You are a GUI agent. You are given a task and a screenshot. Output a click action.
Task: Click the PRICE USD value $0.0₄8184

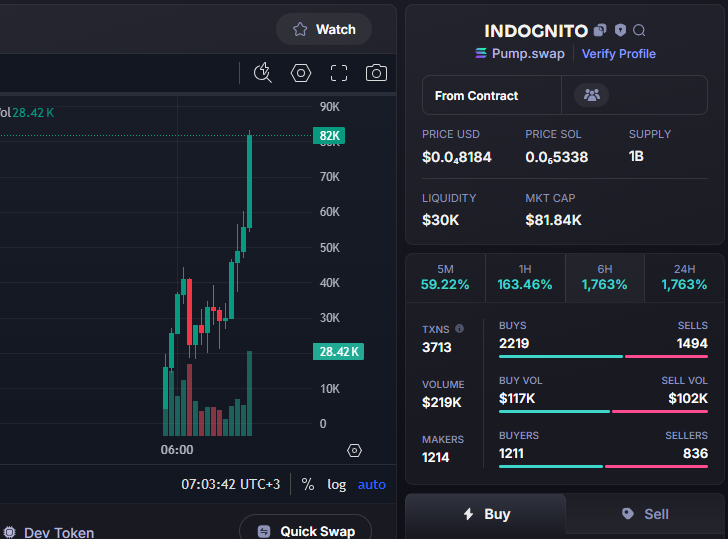coord(456,157)
